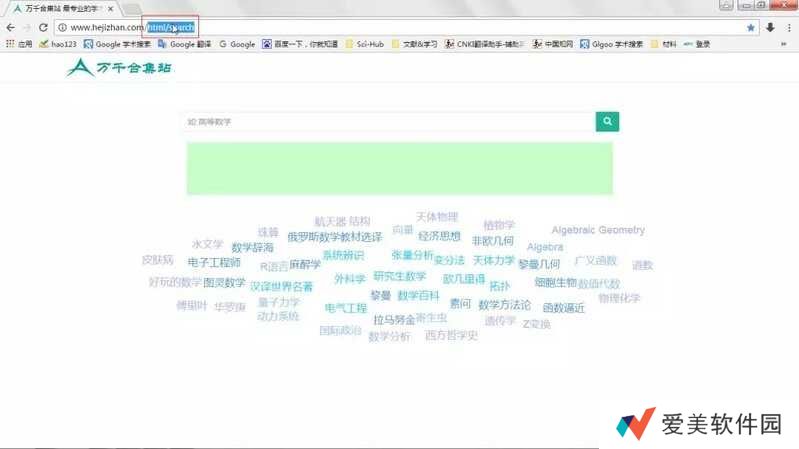Click the 量子力学 tag

(279, 303)
